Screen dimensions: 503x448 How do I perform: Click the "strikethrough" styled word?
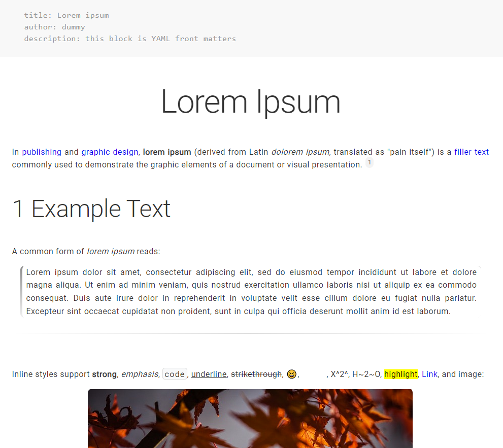pos(256,374)
